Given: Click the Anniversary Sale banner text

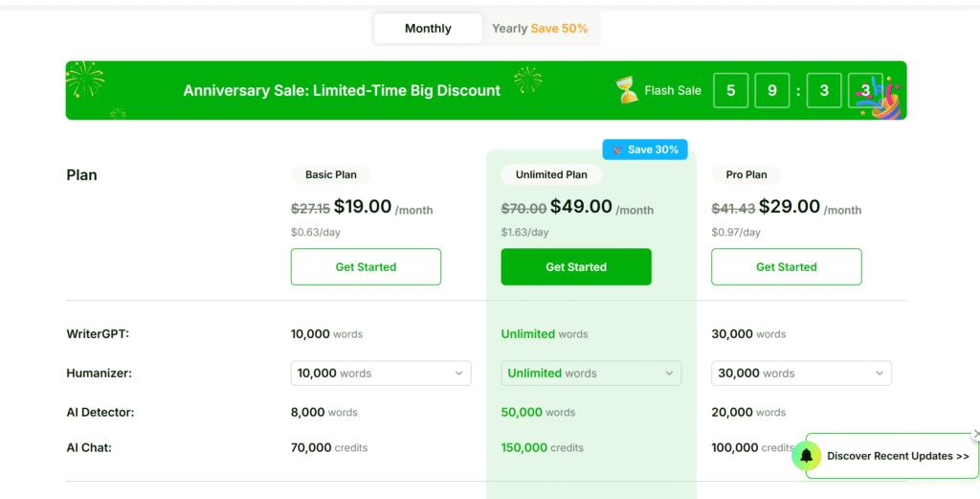Looking at the screenshot, I should 342,91.
